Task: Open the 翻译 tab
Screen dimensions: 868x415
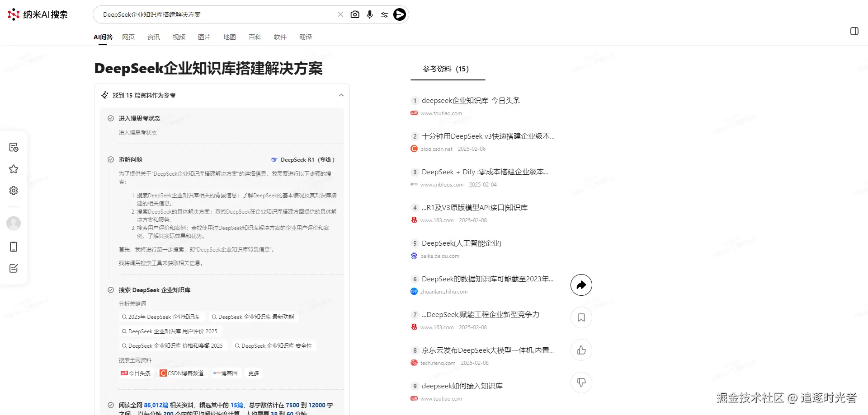Action: pyautogui.click(x=306, y=37)
